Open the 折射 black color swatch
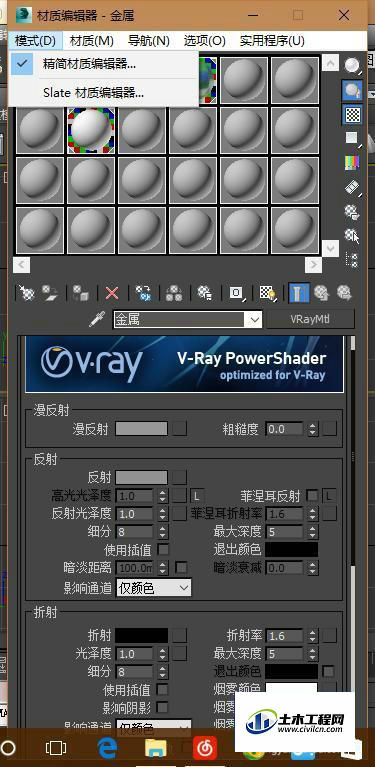The height and width of the screenshot is (767, 375). [x=142, y=636]
